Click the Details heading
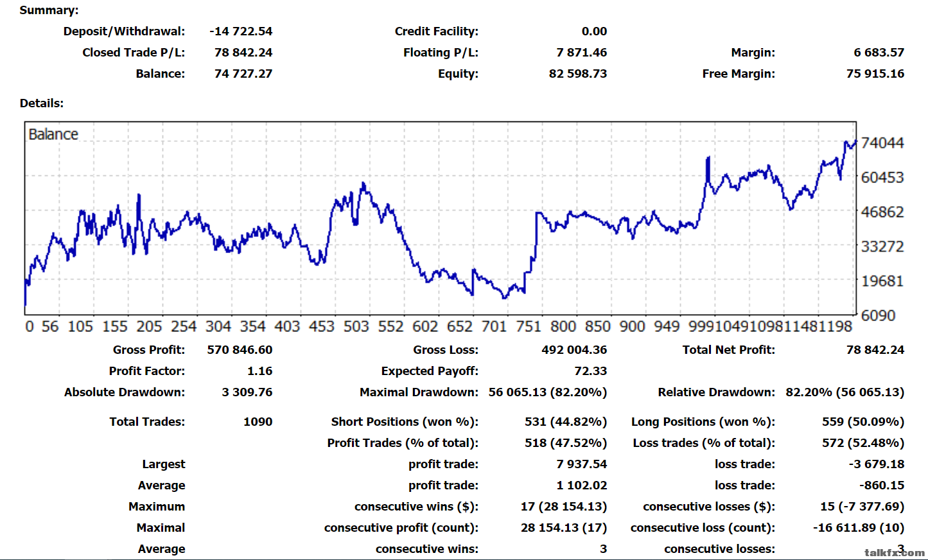Image resolution: width=928 pixels, height=560 pixels. (42, 103)
